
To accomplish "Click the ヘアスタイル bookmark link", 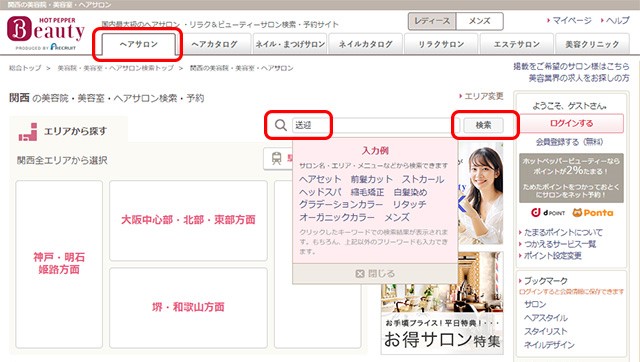I will click(546, 318).
